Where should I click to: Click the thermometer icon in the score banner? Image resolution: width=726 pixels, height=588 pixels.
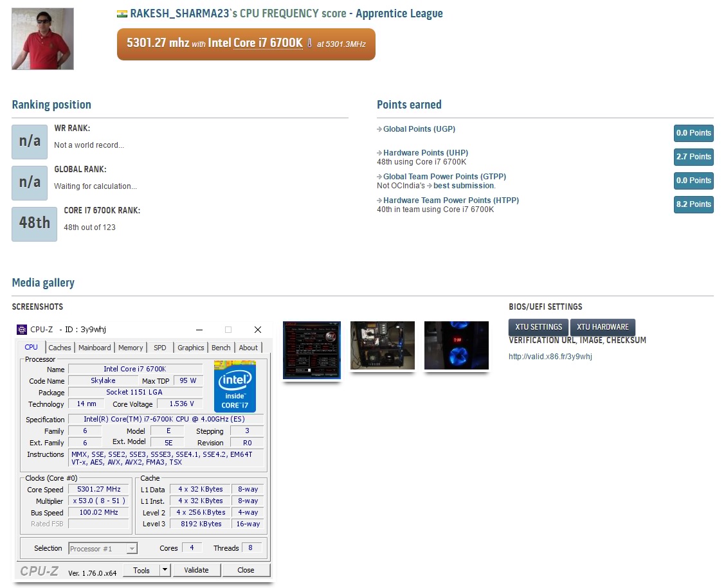310,44
